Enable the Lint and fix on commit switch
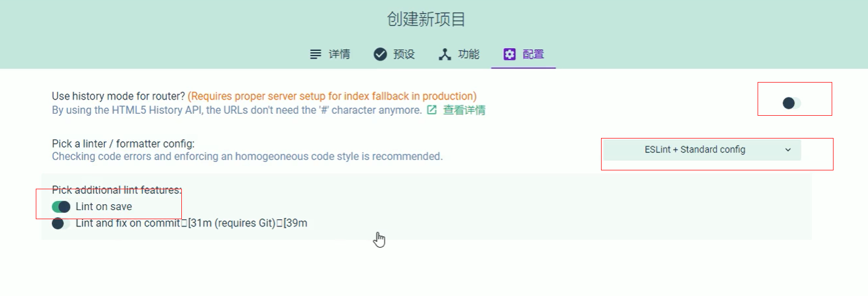This screenshot has width=868, height=296. pos(61,223)
